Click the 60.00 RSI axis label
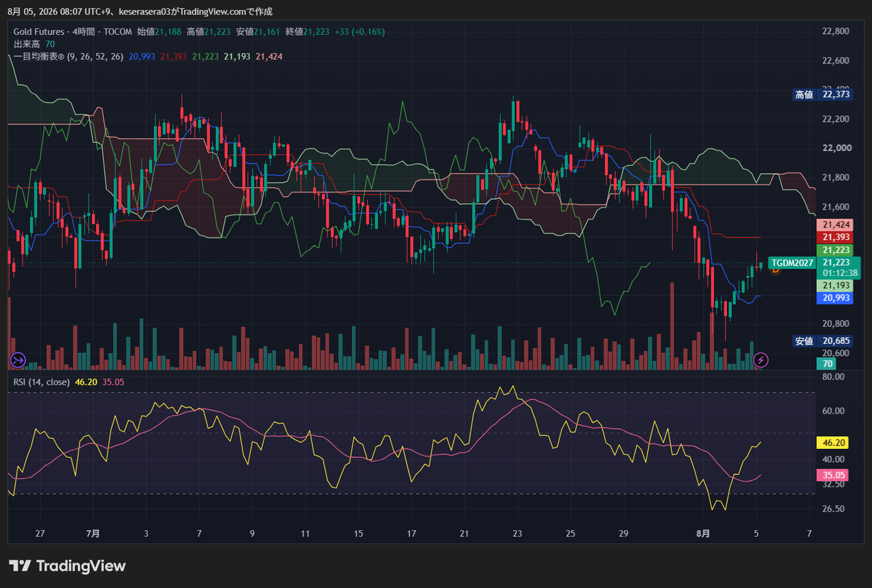Image resolution: width=872 pixels, height=588 pixels. tap(835, 411)
